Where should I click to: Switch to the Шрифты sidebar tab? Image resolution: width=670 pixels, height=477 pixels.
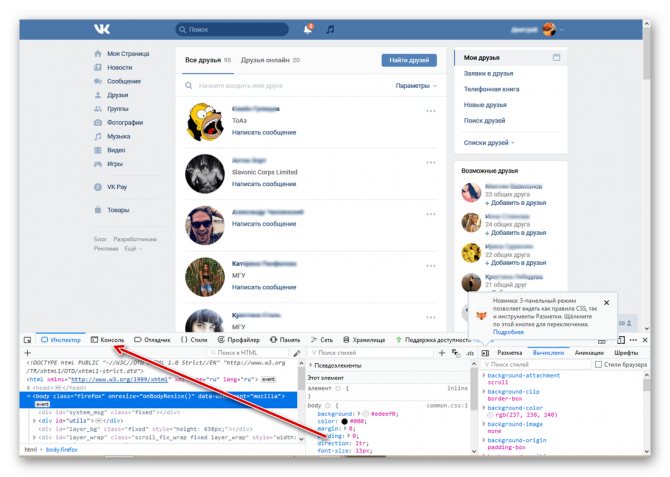pos(626,353)
